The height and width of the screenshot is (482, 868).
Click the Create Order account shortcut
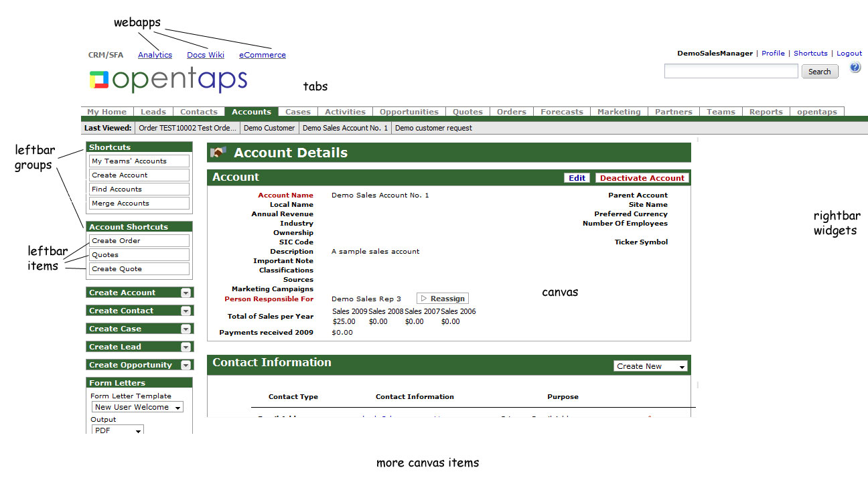click(139, 241)
